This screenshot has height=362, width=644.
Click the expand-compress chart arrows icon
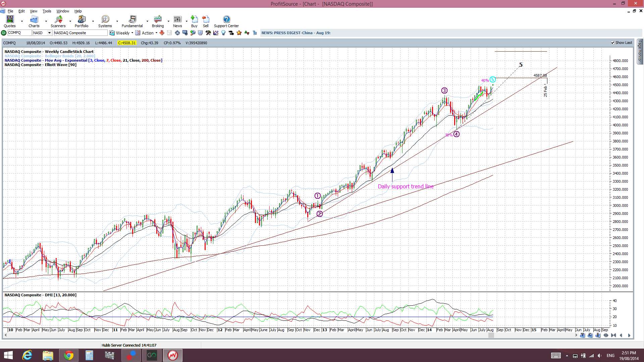pos(606,335)
